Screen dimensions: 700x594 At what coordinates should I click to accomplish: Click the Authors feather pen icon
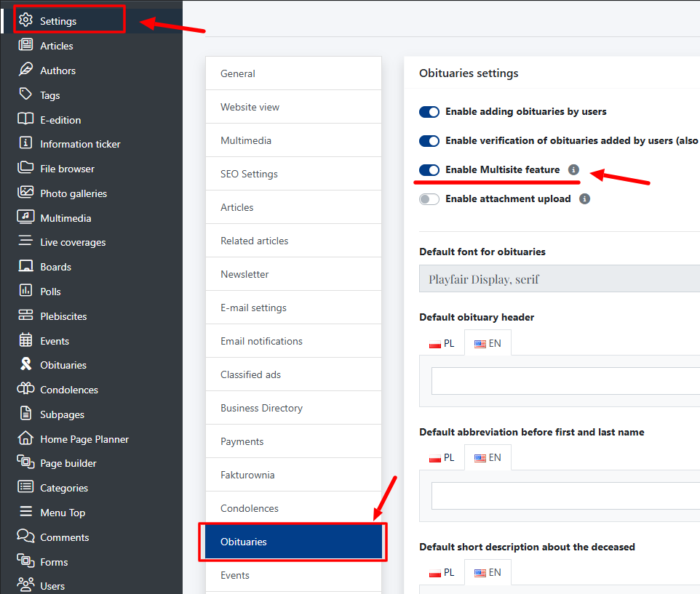(x=25, y=69)
